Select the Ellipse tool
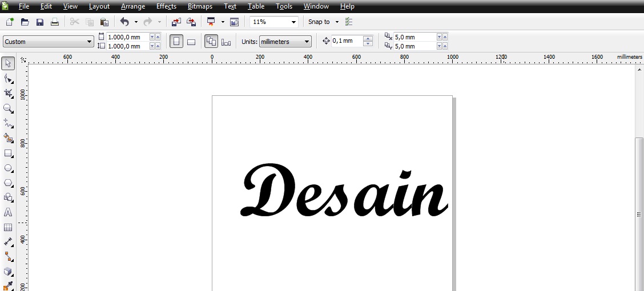Viewport: 644px width, 291px height. pyautogui.click(x=8, y=168)
